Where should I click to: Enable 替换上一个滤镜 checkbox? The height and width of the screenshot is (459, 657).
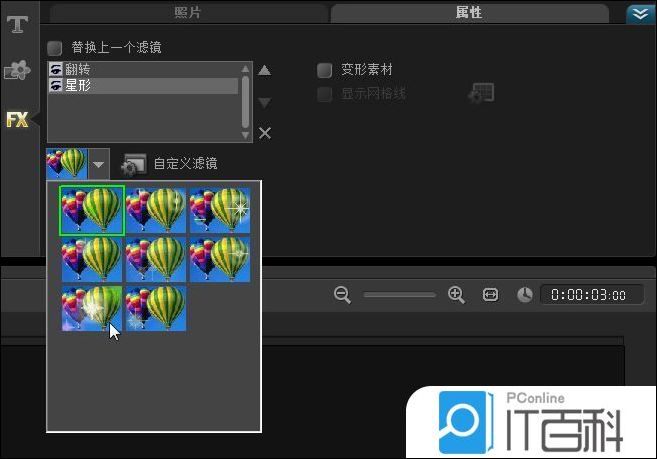(x=54, y=48)
